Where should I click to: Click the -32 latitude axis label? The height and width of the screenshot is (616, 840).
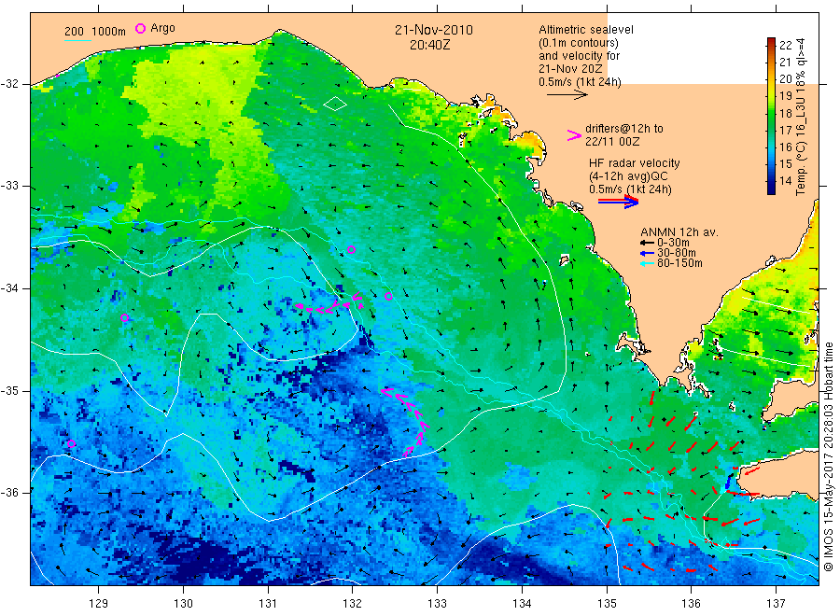pos(9,84)
